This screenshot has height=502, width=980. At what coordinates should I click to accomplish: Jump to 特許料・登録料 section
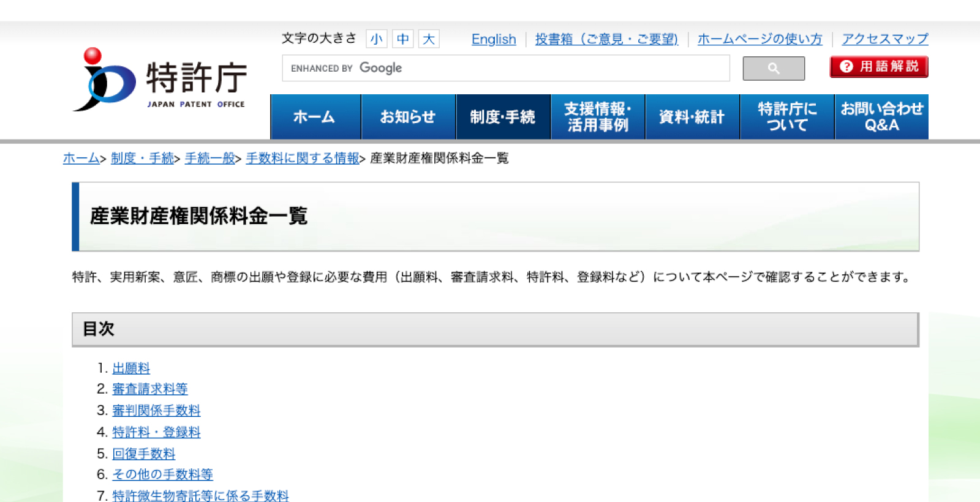(156, 432)
